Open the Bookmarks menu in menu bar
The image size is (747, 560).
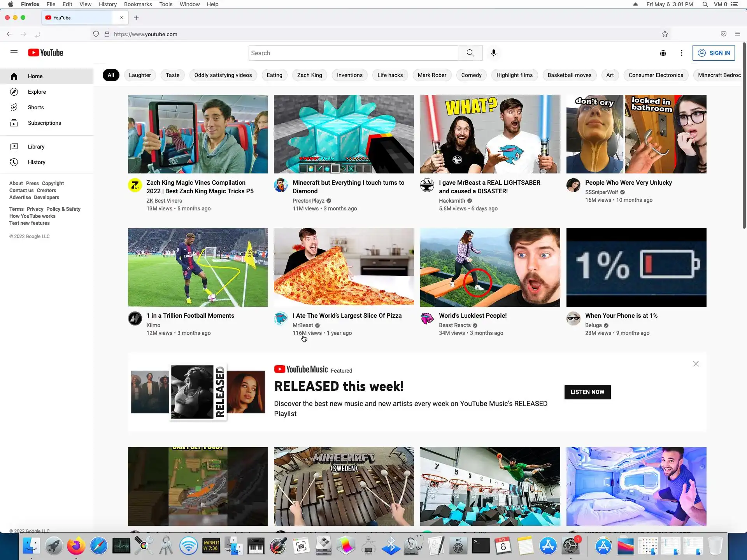tap(138, 4)
